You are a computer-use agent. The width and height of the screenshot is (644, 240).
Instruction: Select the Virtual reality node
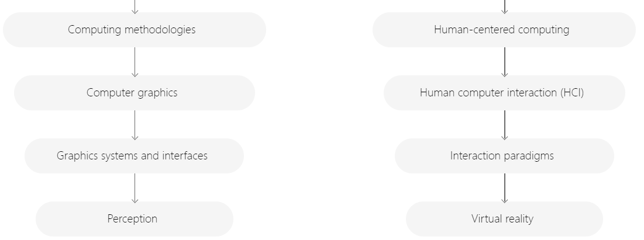point(504,218)
